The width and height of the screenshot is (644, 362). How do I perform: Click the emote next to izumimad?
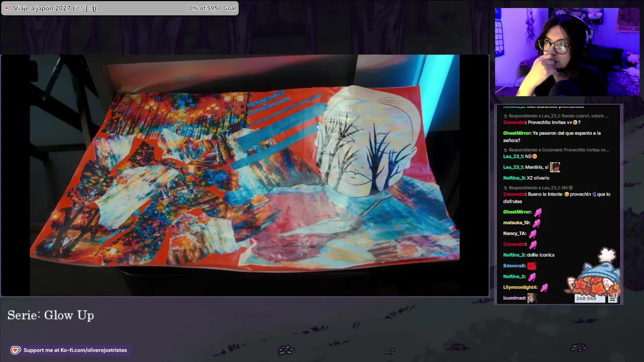[532, 298]
